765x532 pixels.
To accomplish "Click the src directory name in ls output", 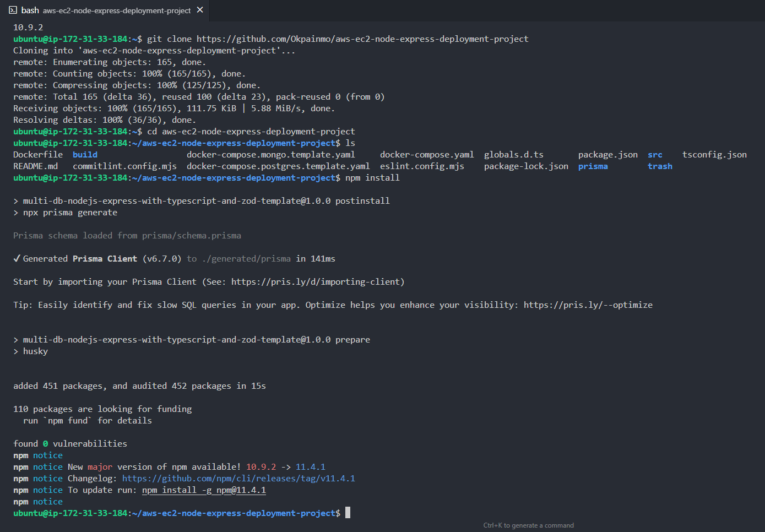I will [x=655, y=155].
